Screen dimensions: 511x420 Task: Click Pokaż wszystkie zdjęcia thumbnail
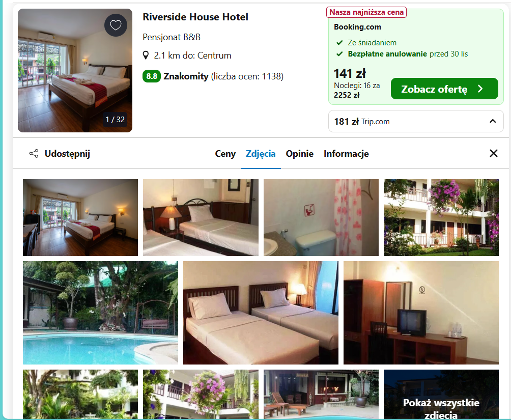441,395
